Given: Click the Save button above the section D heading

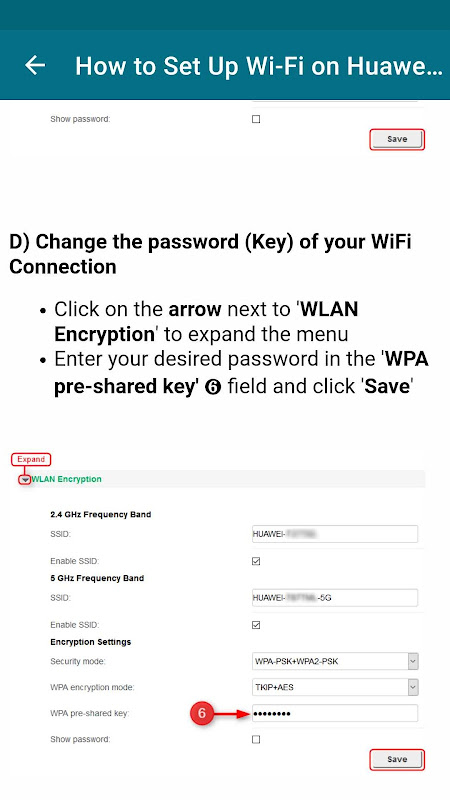Looking at the screenshot, I should (x=397, y=139).
